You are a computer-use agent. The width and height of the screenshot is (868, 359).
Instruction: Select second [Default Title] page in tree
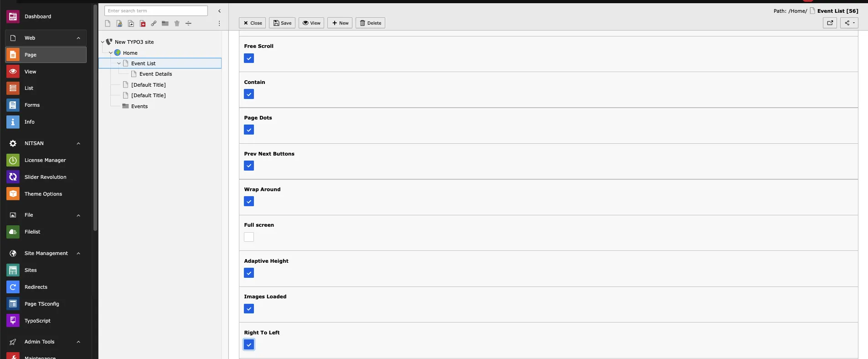coord(148,95)
